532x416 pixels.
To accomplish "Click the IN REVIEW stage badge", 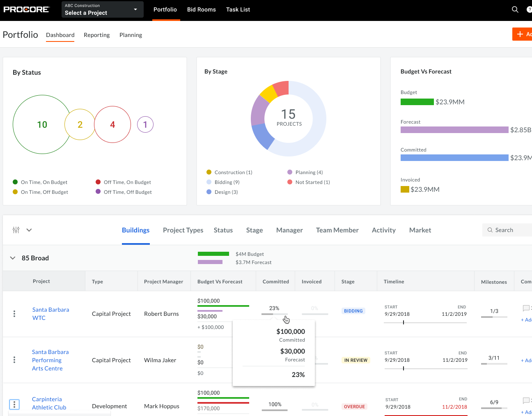I will pos(356,360).
